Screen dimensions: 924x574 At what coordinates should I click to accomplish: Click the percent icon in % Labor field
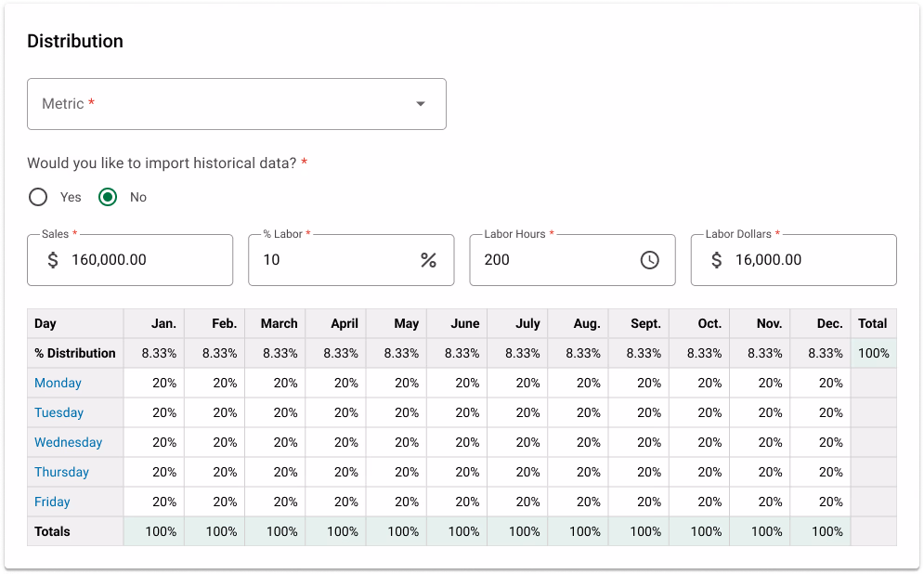point(428,260)
